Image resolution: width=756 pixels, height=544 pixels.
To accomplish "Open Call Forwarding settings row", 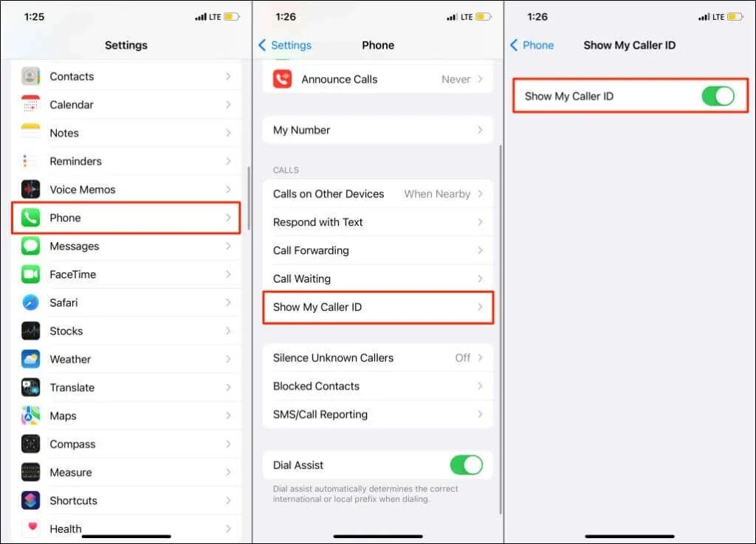I will (378, 250).
